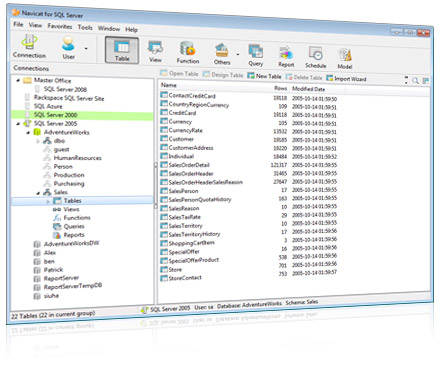Click the Delete Table button
The width and height of the screenshot is (440, 370).
304,77
